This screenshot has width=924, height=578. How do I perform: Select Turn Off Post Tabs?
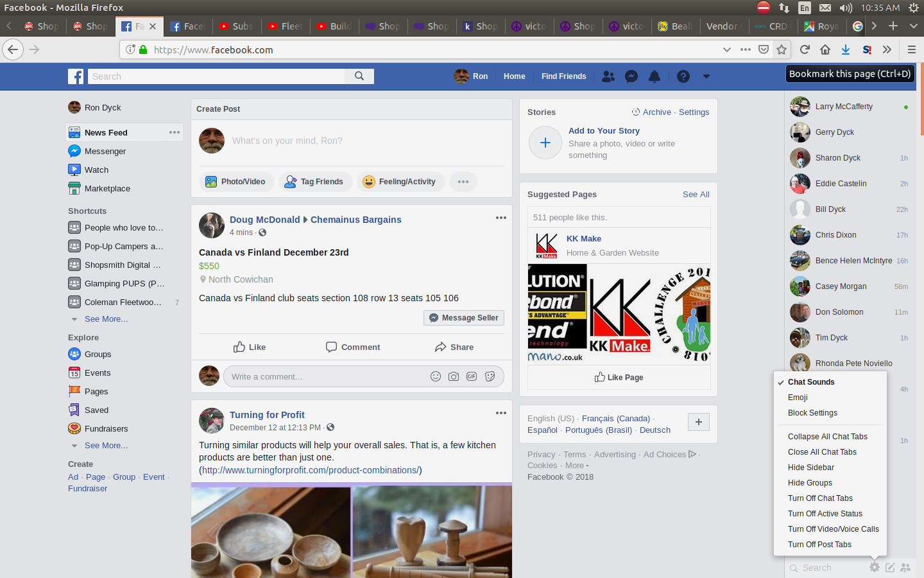(x=819, y=545)
